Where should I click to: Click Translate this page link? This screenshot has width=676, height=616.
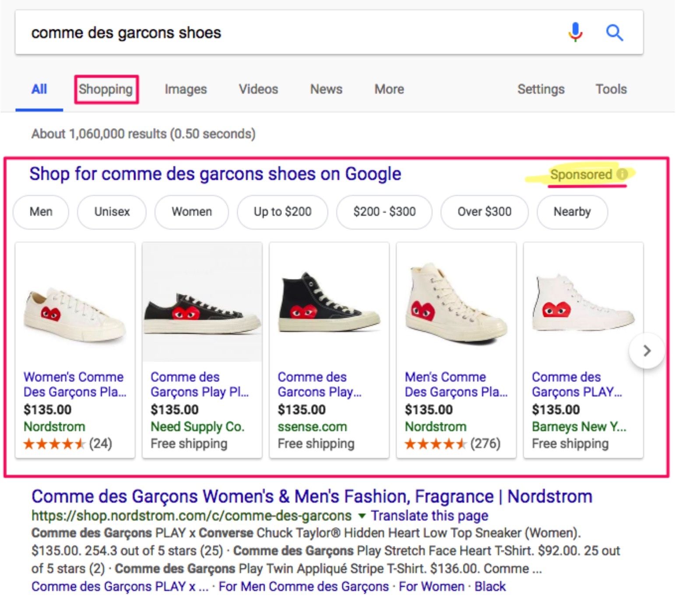pyautogui.click(x=429, y=516)
